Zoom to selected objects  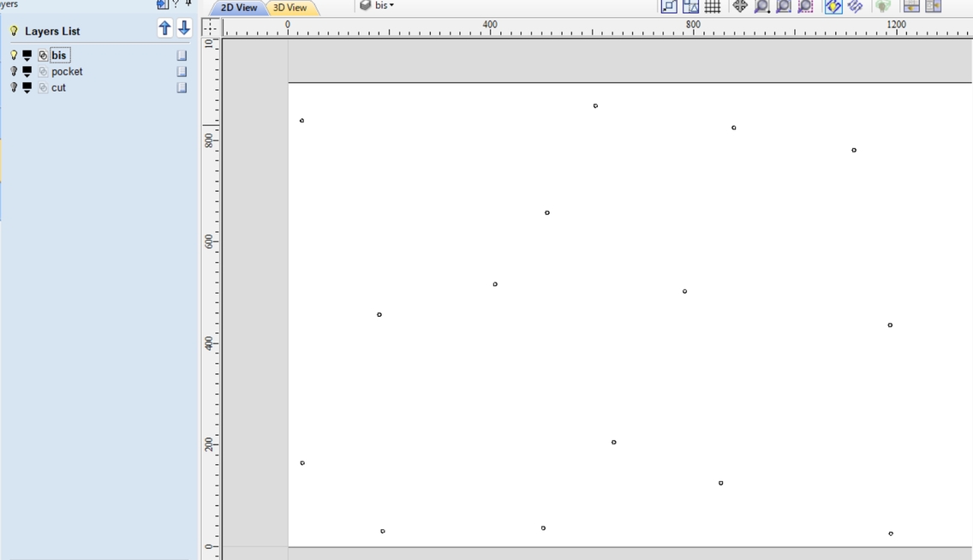(x=805, y=6)
